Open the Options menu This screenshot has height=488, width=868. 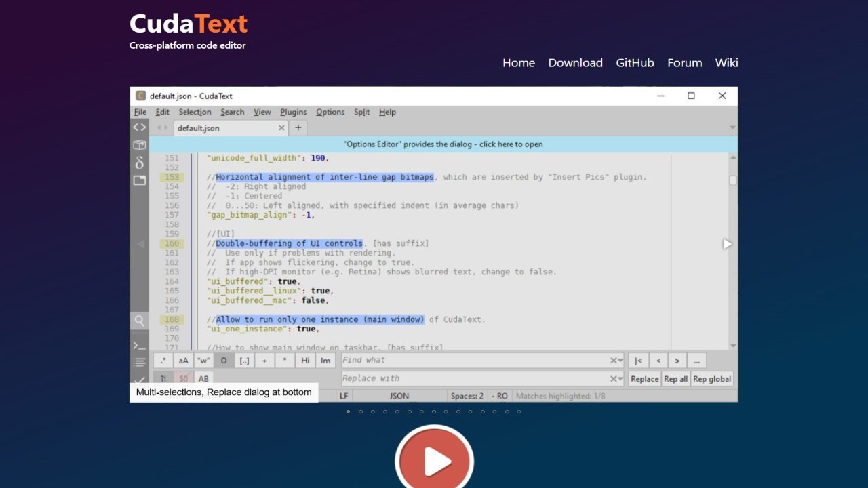point(330,112)
